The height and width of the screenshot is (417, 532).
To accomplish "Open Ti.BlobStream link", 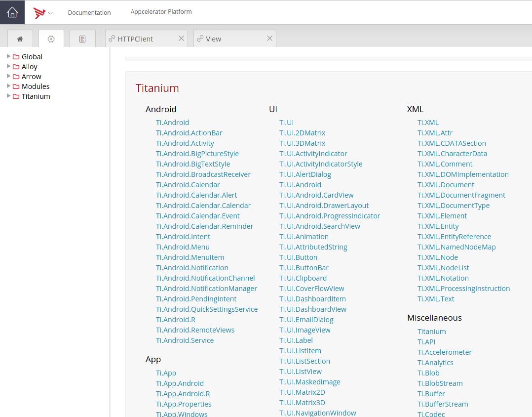I will pyautogui.click(x=440, y=383).
